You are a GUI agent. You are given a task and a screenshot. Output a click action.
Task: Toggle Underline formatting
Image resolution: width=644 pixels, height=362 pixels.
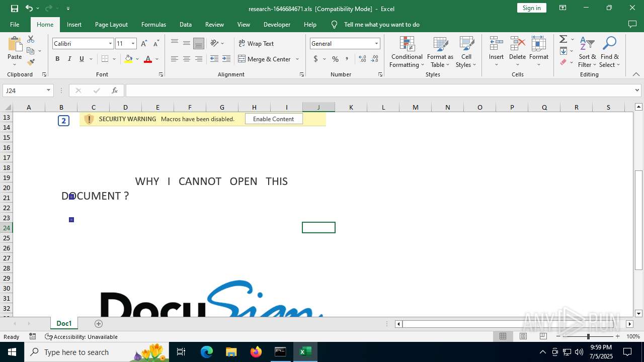pyautogui.click(x=82, y=59)
